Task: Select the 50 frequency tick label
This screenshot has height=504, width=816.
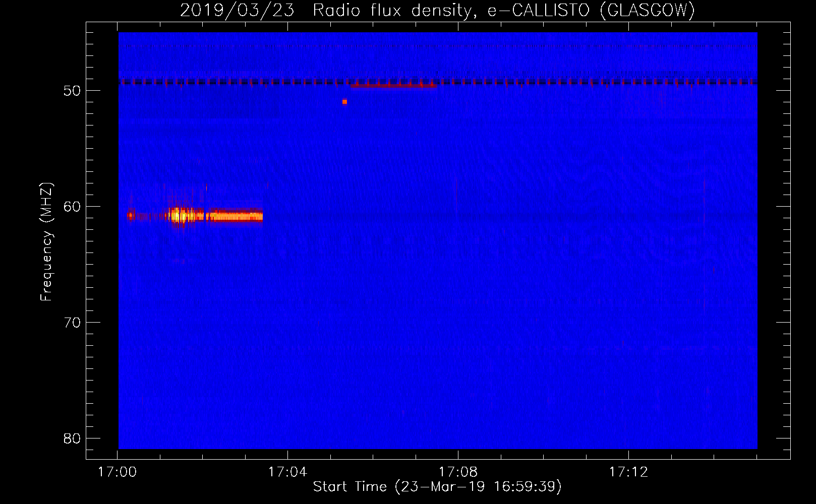Action: click(x=72, y=91)
